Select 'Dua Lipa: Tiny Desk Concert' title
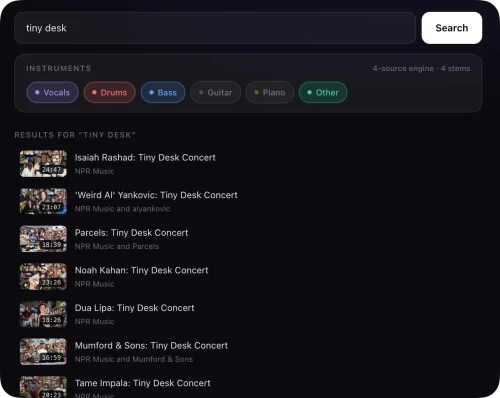 tap(134, 308)
